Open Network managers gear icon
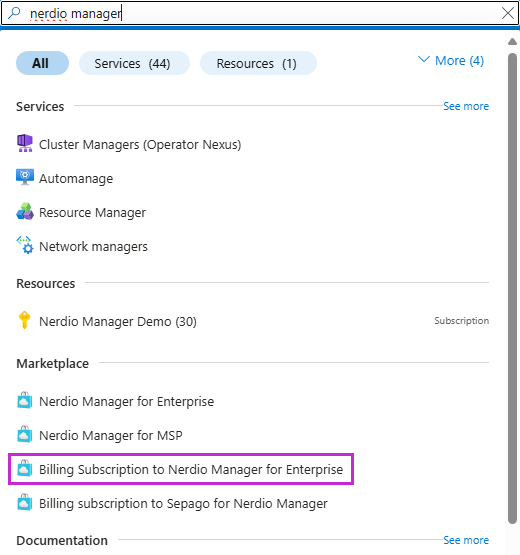520x555 pixels. 25,245
